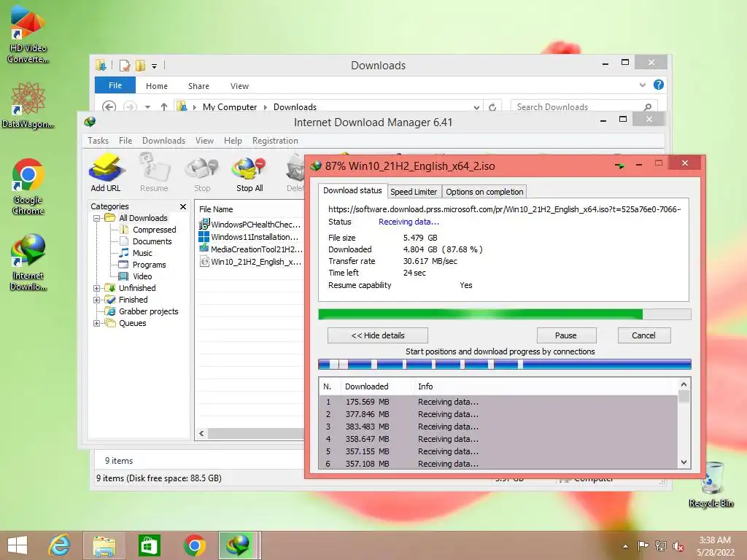Viewport: 747px width, 560px height.
Task: Click the Search Downloads field
Action: 584,107
